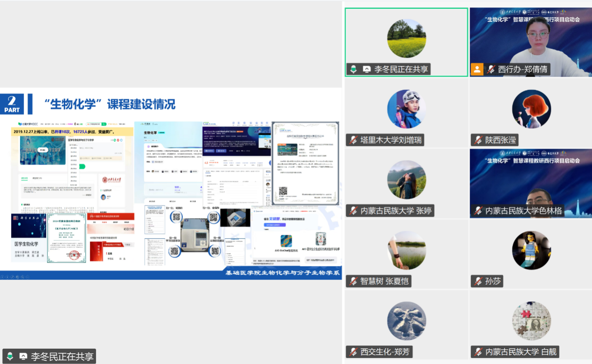The height and width of the screenshot is (364, 592).
Task: Click the muted mic icon for 智慧树 张夏恺
Action: coord(353,282)
